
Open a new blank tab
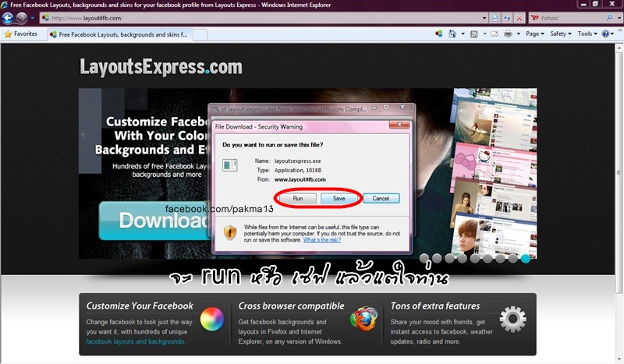[200, 35]
